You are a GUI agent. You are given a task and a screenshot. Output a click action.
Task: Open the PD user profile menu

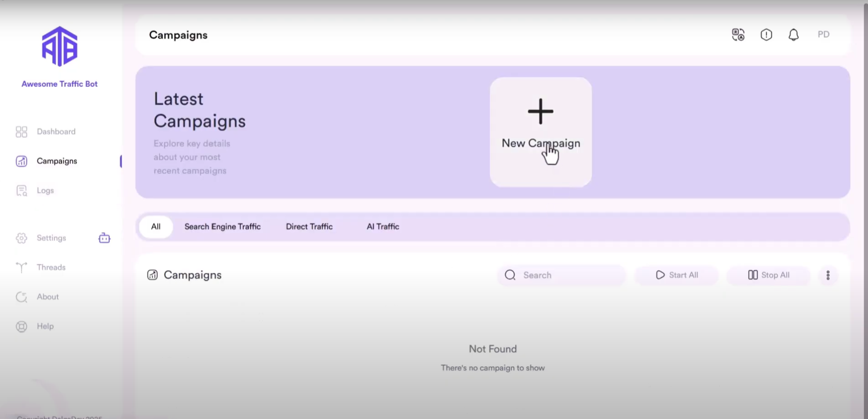[823, 35]
